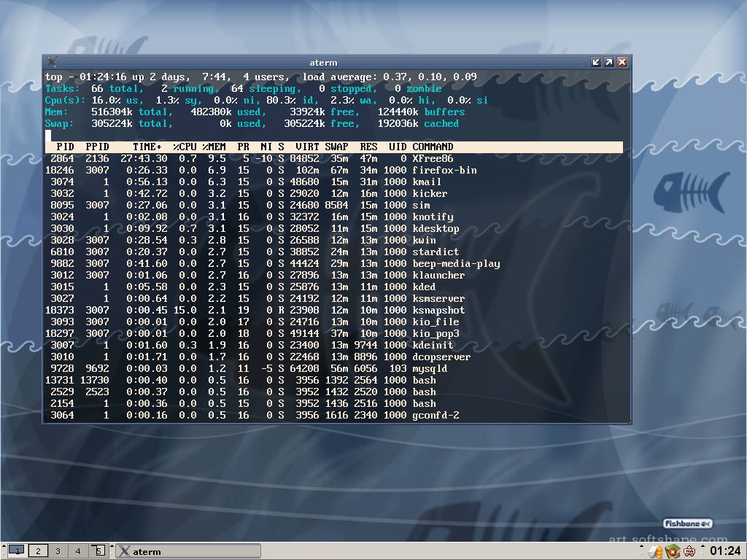
Task: Click the UID column header
Action: coord(398,147)
